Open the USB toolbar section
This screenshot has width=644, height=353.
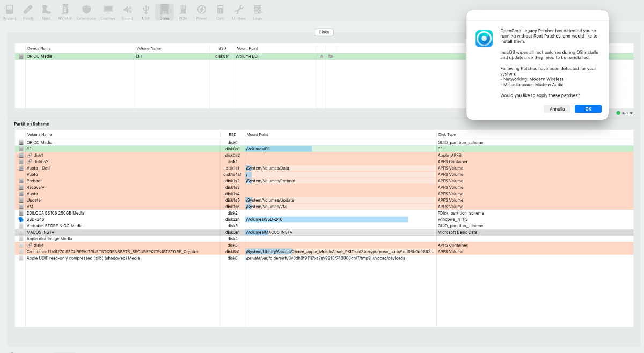point(145,11)
